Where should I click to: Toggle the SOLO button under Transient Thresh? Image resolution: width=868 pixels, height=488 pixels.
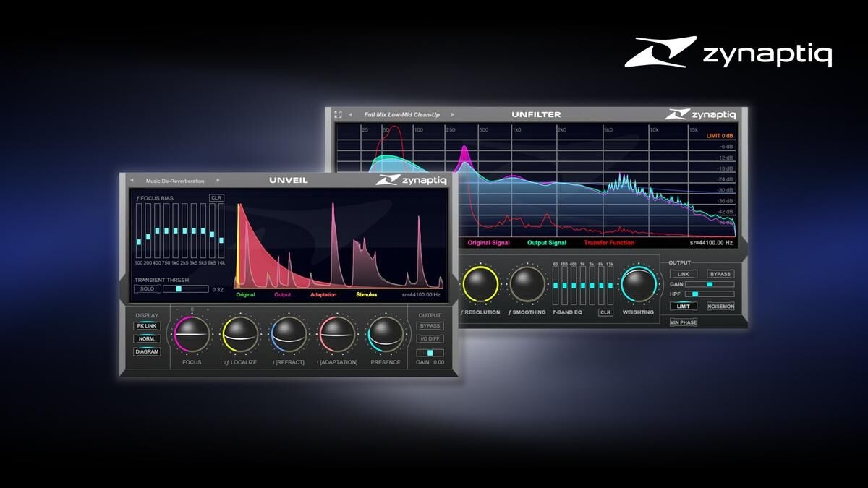(147, 289)
